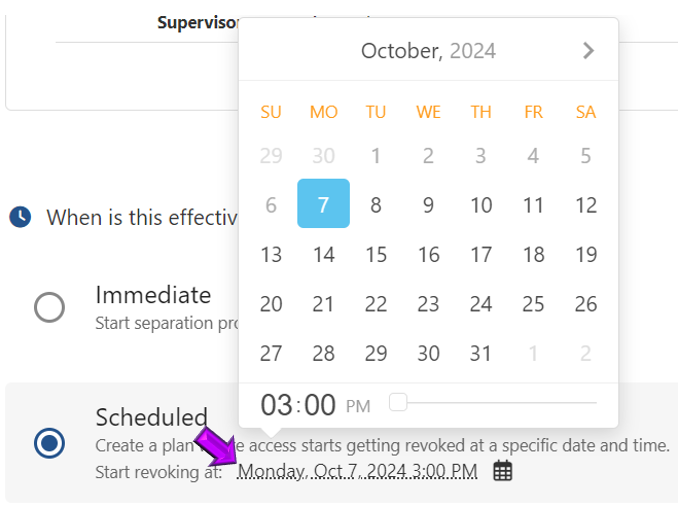Select November 2 greyed date
The height and width of the screenshot is (505, 684).
(586, 353)
